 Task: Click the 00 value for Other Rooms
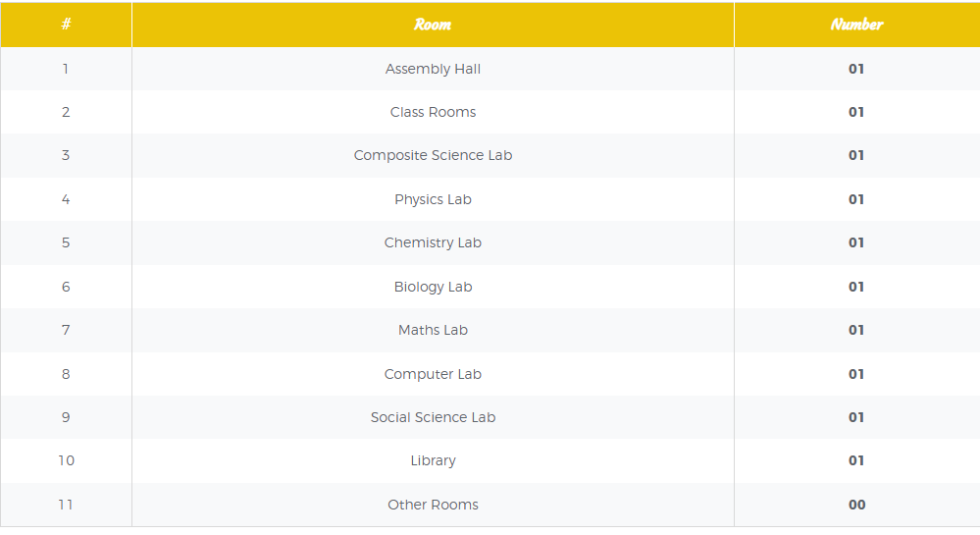[856, 505]
